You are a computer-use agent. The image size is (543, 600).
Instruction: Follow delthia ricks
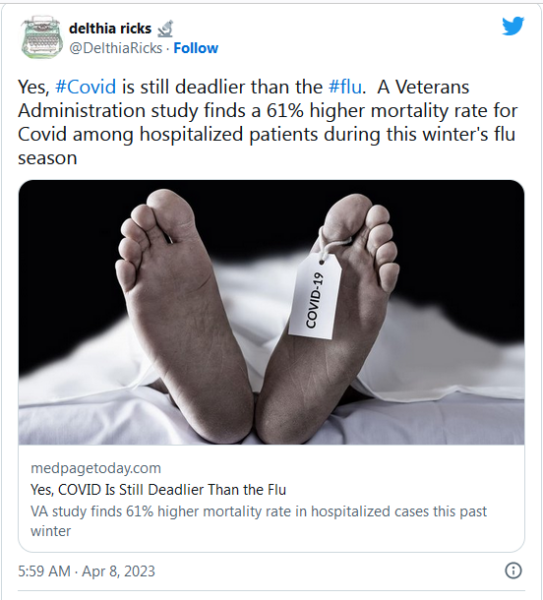point(196,48)
